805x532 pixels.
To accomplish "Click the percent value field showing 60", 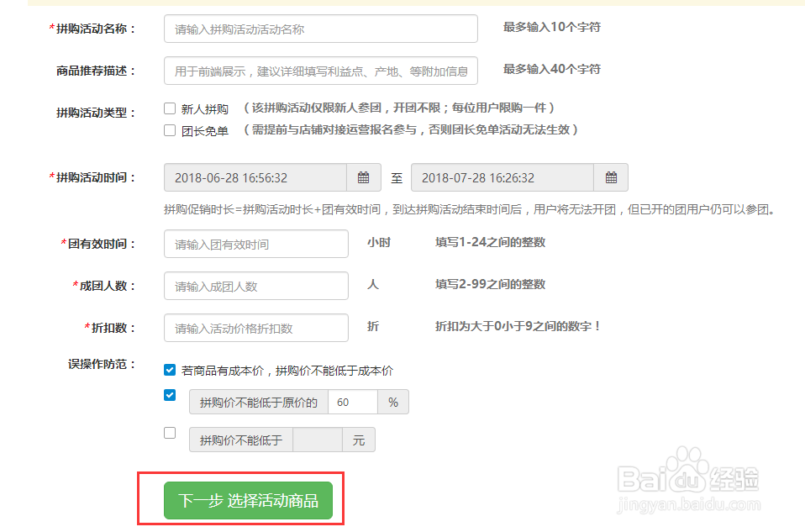I will coord(353,402).
